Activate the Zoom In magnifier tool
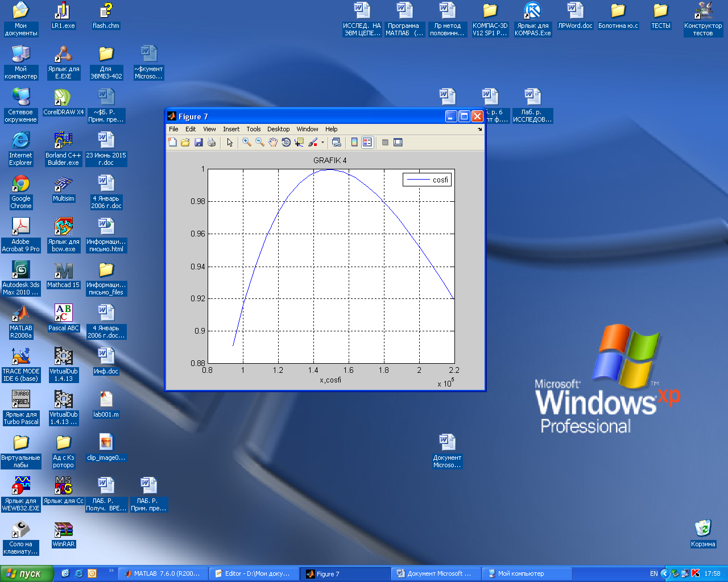Screen dimensions: 728x582 tap(247, 142)
